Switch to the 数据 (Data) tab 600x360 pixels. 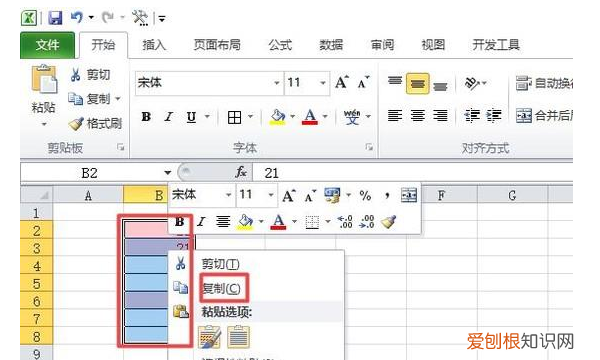331,45
